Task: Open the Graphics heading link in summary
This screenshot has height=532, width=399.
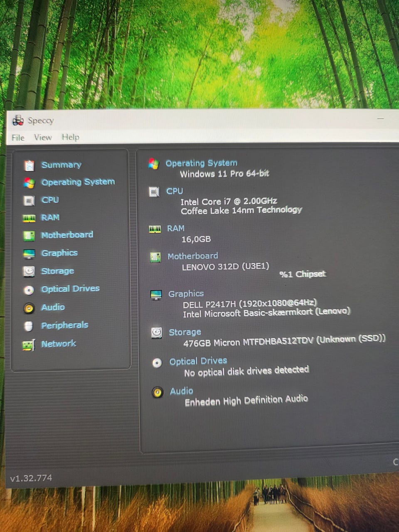Action: (x=186, y=294)
